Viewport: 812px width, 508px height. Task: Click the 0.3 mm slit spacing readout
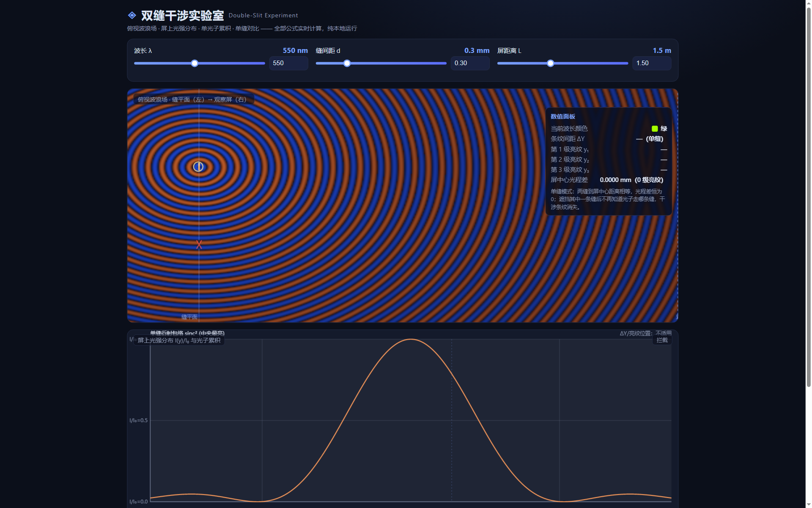[x=477, y=50]
